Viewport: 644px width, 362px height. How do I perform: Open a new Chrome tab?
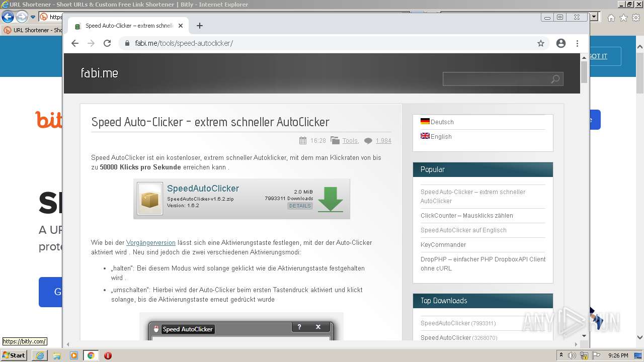point(200,26)
